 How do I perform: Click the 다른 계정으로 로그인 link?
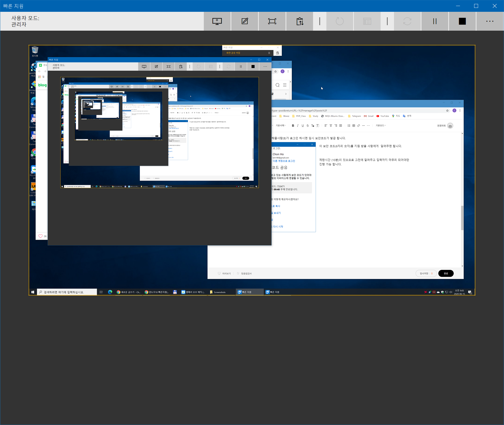coord(284,161)
